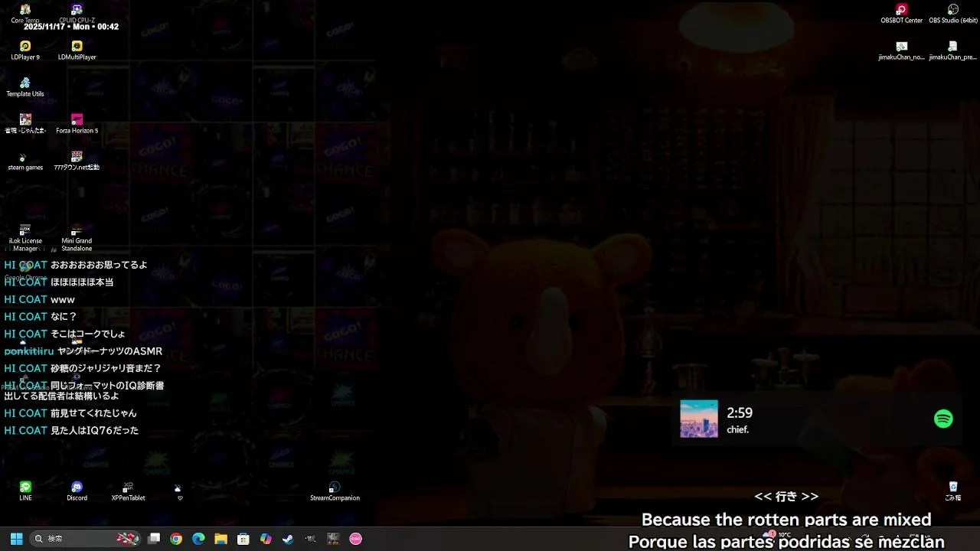
Task: Launch the OBSBOT Center desktop shortcut
Action: tap(902, 14)
